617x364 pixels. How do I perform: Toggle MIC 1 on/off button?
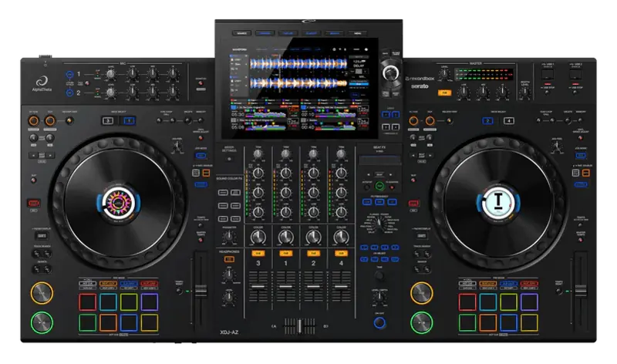pos(69,74)
